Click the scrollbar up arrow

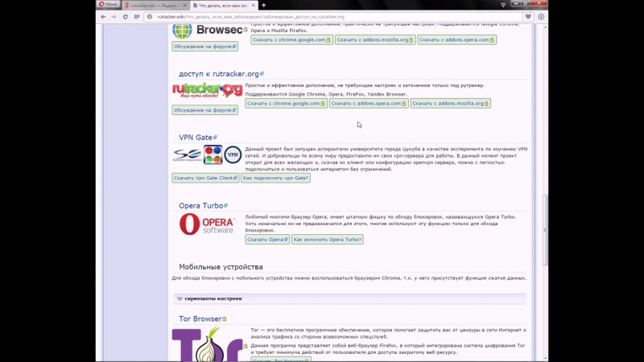point(545,27)
